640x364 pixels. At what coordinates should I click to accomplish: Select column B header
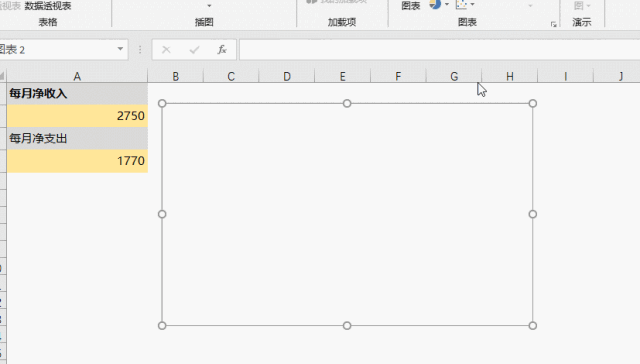(176, 76)
